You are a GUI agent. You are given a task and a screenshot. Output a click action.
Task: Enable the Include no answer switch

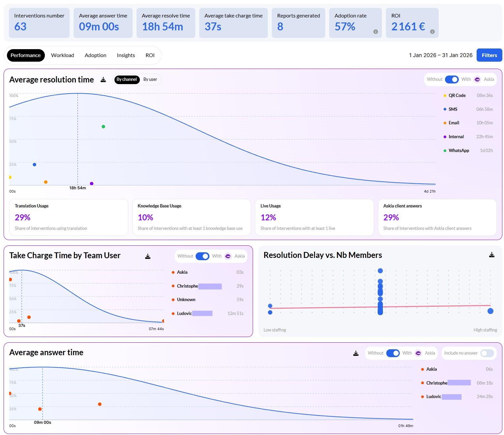[x=487, y=353]
